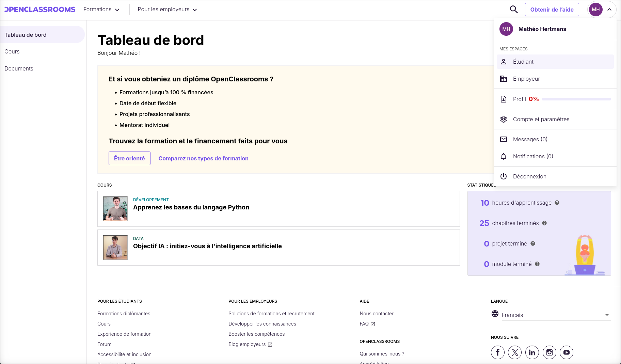Open Accessibilité et inclusion footer link
This screenshot has height=364, width=621.
pyautogui.click(x=124, y=354)
